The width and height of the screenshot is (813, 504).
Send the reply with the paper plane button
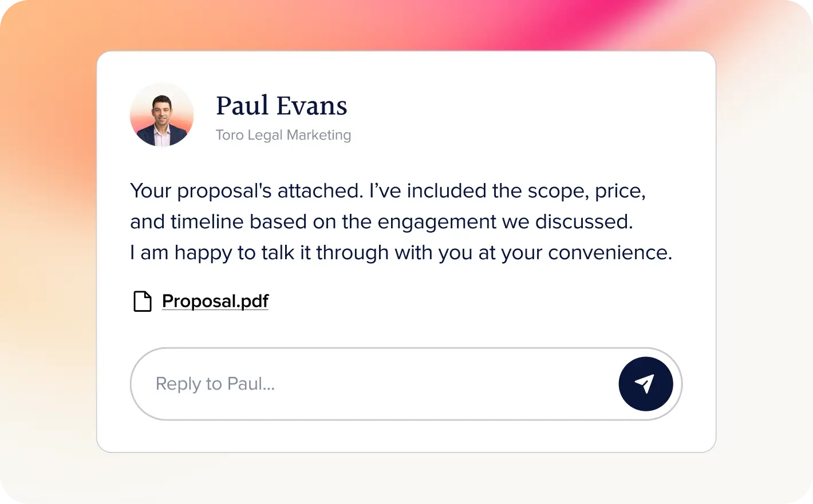point(645,384)
